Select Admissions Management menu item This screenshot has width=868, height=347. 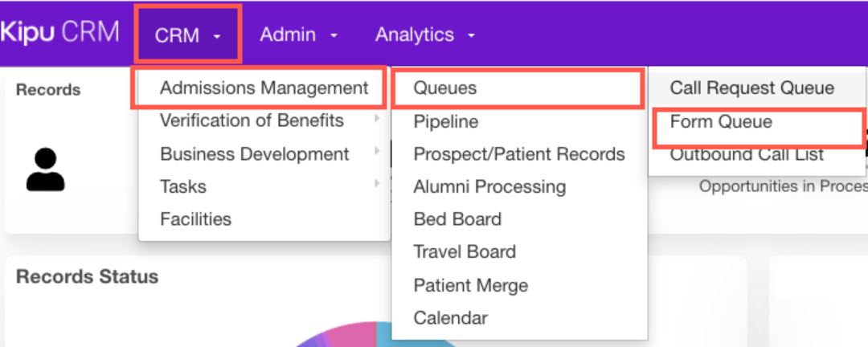(264, 88)
